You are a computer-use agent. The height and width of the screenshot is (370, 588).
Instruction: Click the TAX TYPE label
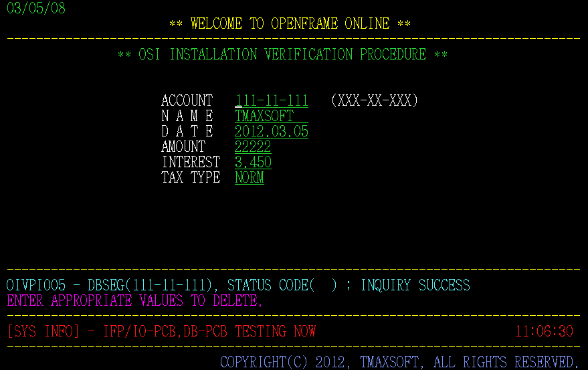pyautogui.click(x=191, y=178)
